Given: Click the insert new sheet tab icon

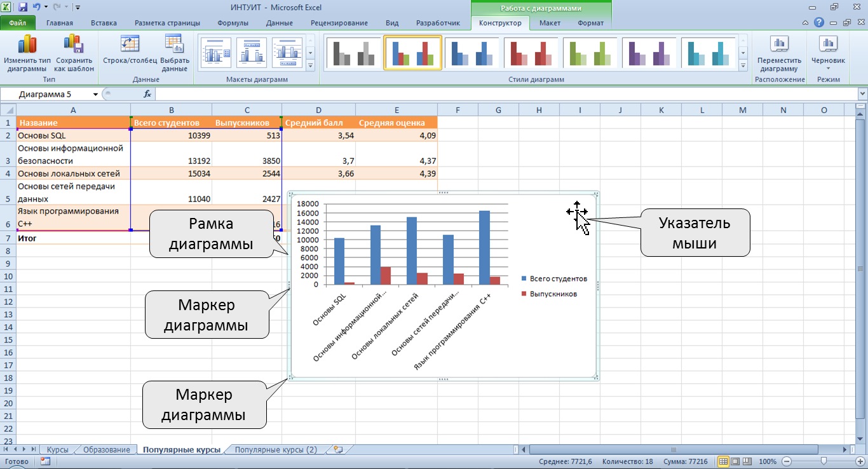Looking at the screenshot, I should pos(338,449).
